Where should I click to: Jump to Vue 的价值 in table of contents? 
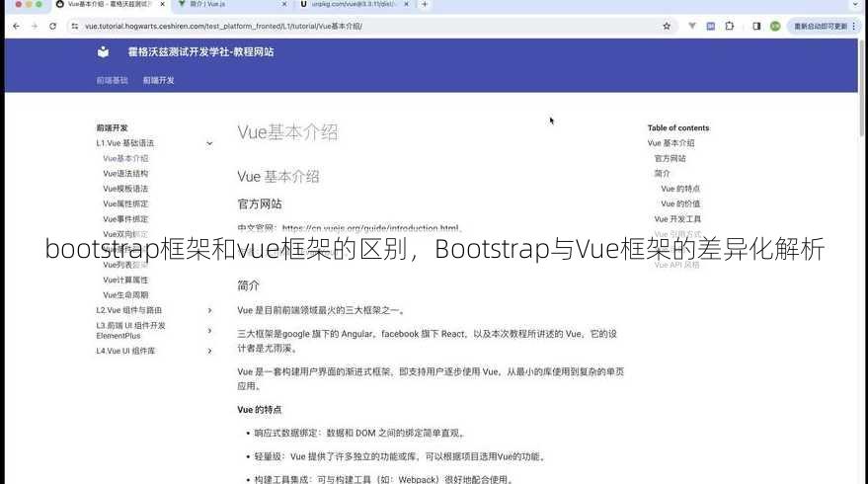[680, 203]
